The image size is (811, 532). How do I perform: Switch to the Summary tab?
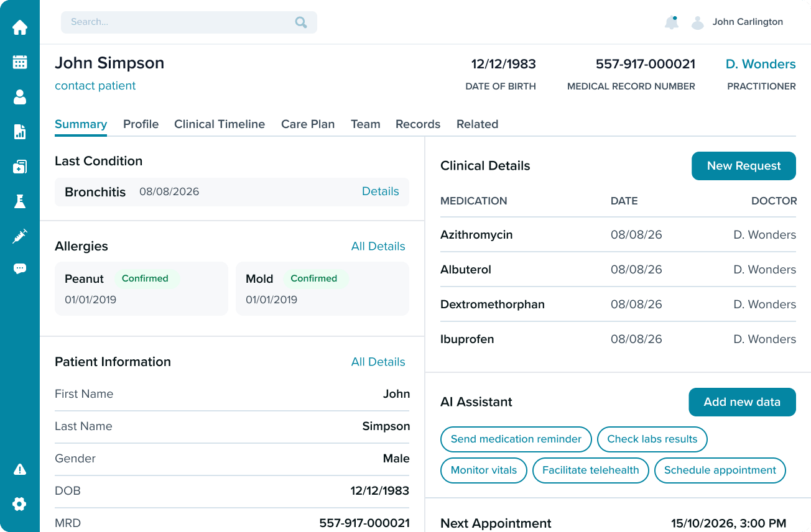[81, 124]
